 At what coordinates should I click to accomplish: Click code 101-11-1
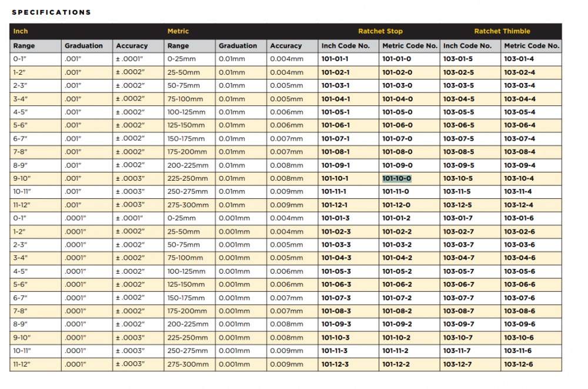(334, 191)
